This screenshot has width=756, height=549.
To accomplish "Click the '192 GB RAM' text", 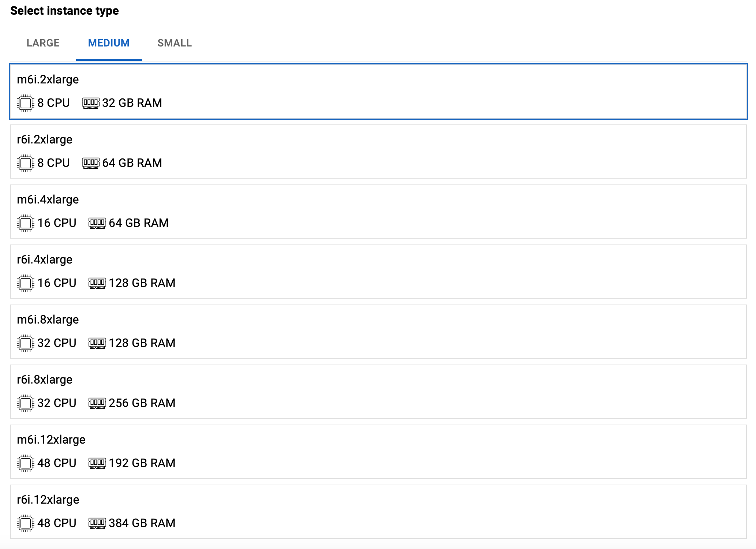I will [x=142, y=463].
